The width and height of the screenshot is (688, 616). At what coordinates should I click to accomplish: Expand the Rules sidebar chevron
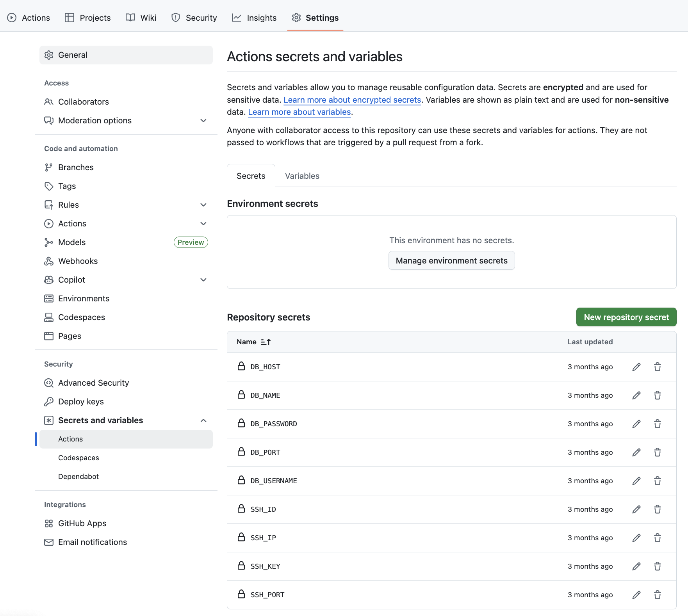pyautogui.click(x=203, y=205)
